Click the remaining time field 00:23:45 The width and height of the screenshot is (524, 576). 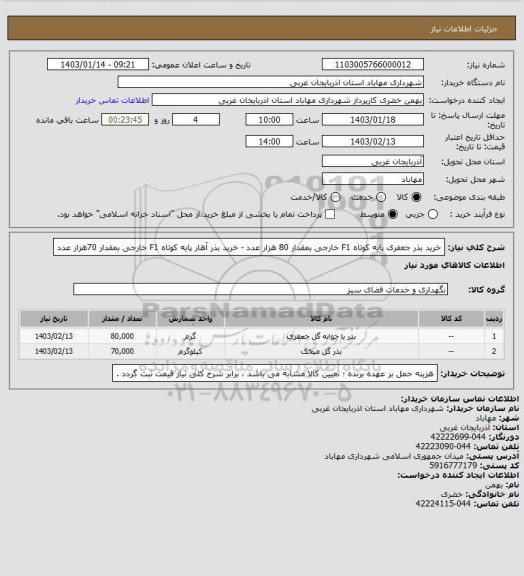coord(125,120)
